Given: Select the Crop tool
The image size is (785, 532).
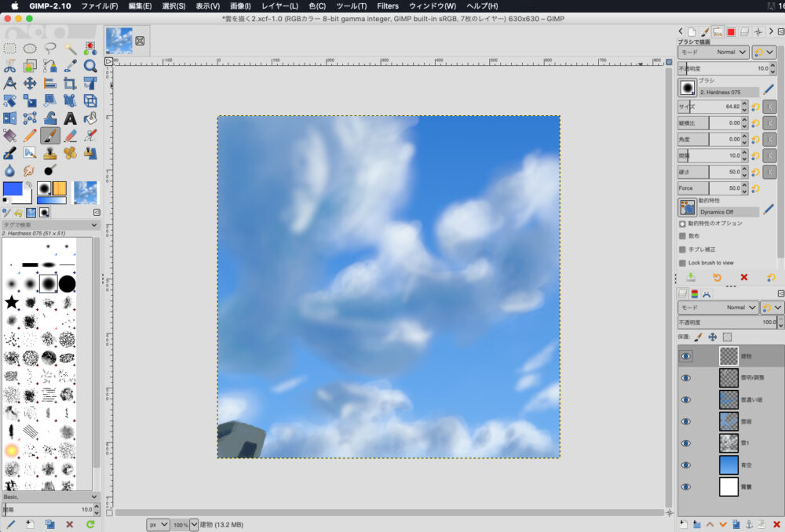Looking at the screenshot, I should [70, 83].
